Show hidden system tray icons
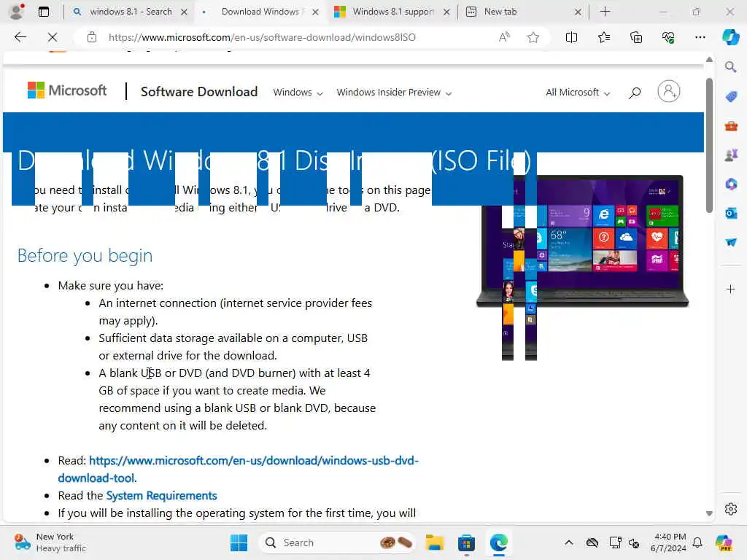 tap(569, 542)
